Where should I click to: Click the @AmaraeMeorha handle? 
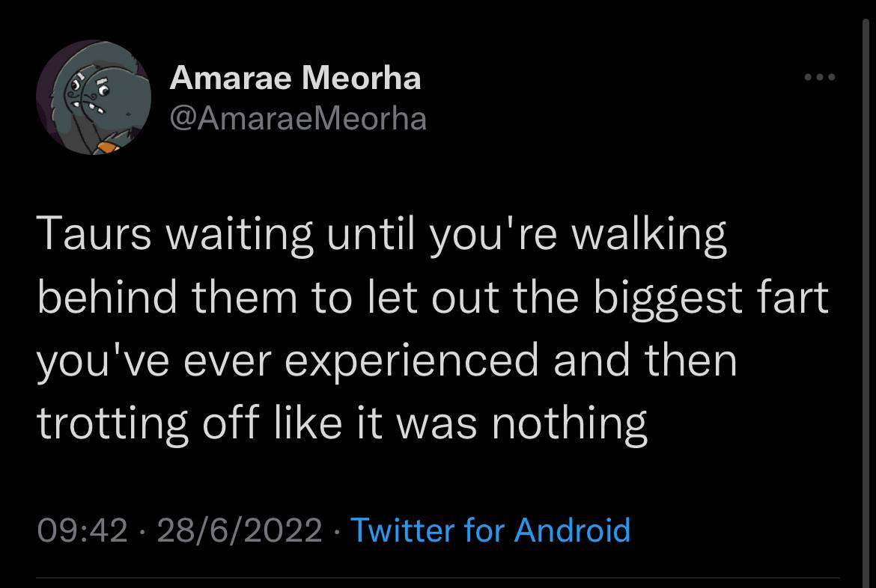click(299, 118)
